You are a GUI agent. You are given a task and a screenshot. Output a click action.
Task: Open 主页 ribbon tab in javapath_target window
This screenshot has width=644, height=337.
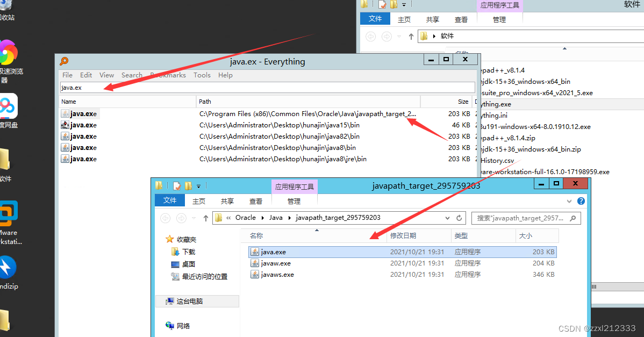(x=199, y=201)
